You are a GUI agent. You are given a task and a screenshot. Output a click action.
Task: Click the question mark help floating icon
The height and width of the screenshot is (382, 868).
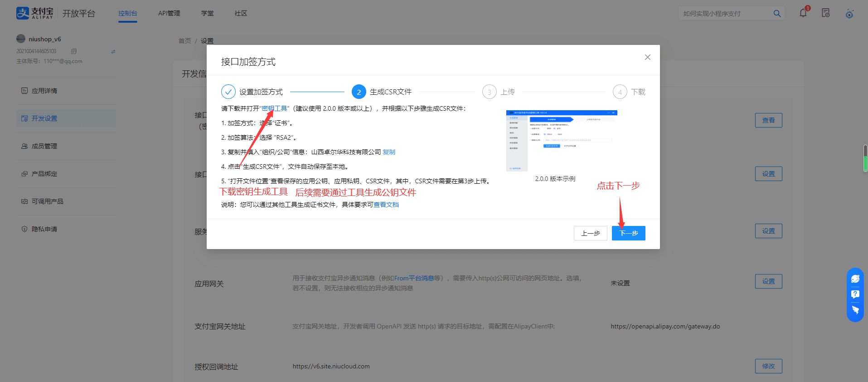point(855,294)
